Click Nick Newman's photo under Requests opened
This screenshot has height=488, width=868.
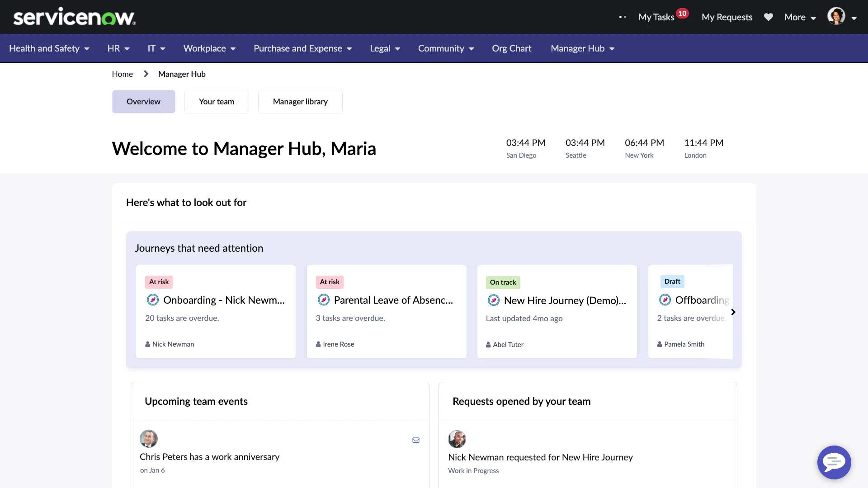click(x=457, y=439)
